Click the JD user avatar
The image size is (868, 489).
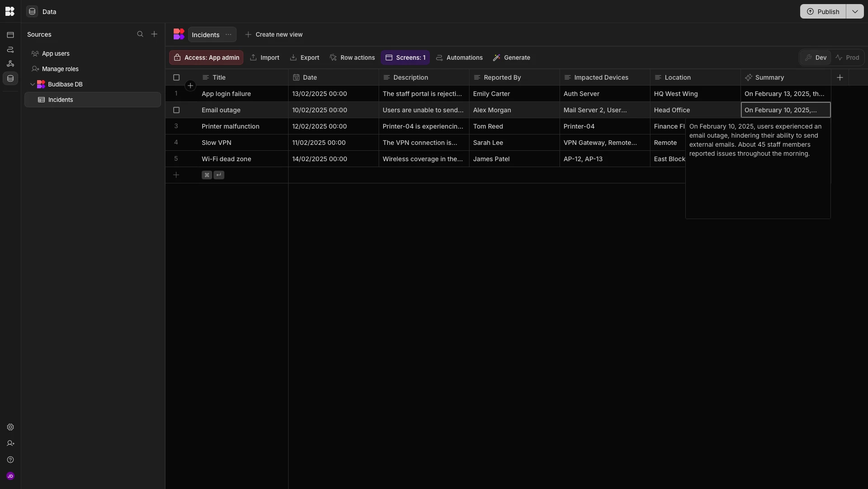[x=10, y=476]
